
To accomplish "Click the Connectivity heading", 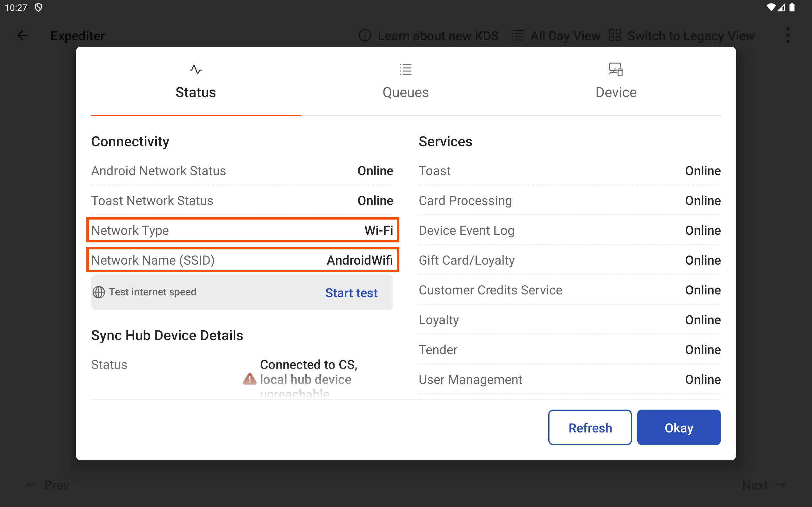I will click(130, 142).
